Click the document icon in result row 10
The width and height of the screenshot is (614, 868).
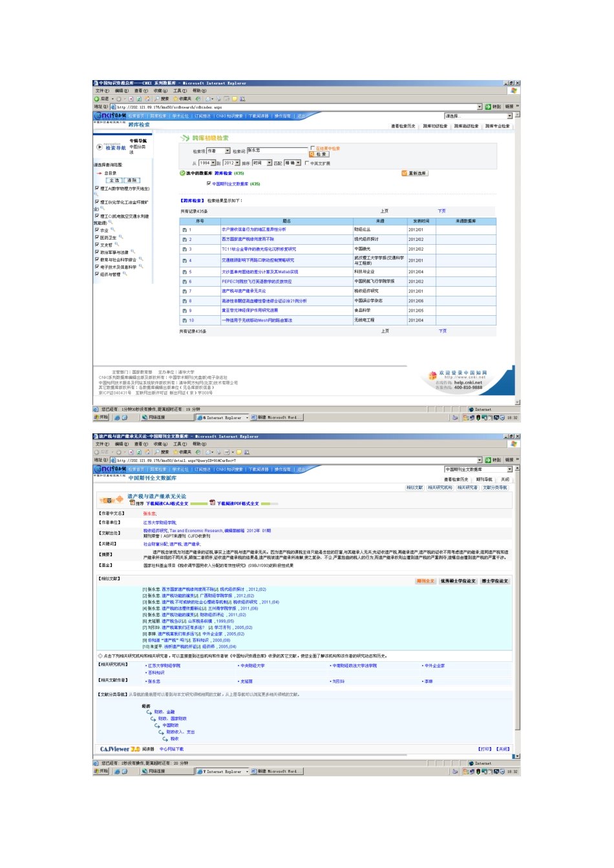click(184, 320)
